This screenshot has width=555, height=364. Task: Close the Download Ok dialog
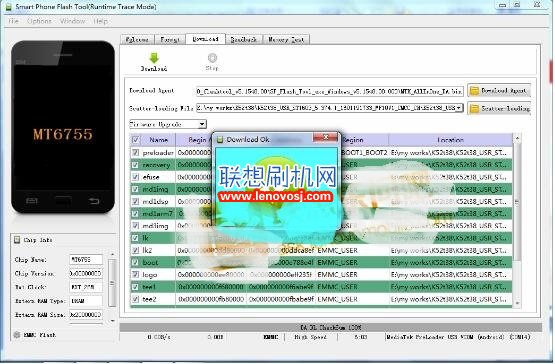coord(325,137)
